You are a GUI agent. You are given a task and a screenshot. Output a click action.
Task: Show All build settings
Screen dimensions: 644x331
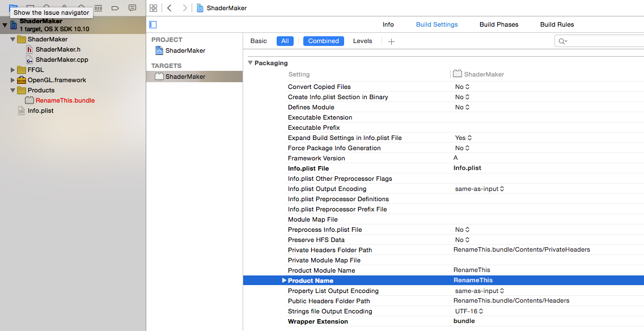[285, 41]
